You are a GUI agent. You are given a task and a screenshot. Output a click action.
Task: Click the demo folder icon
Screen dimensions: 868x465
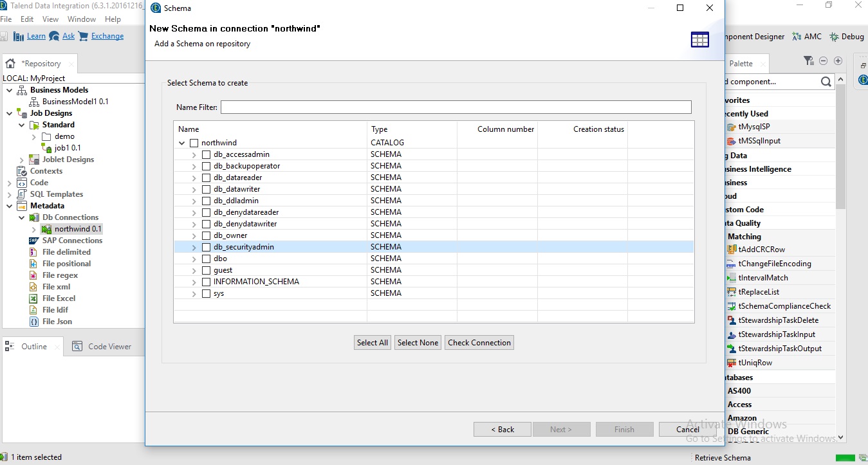[46, 136]
